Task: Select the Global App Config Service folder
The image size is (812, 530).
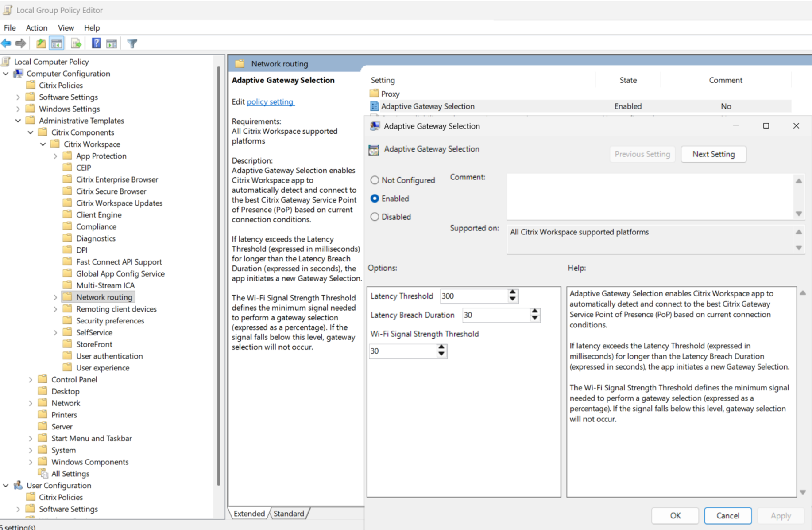Action: click(x=120, y=273)
